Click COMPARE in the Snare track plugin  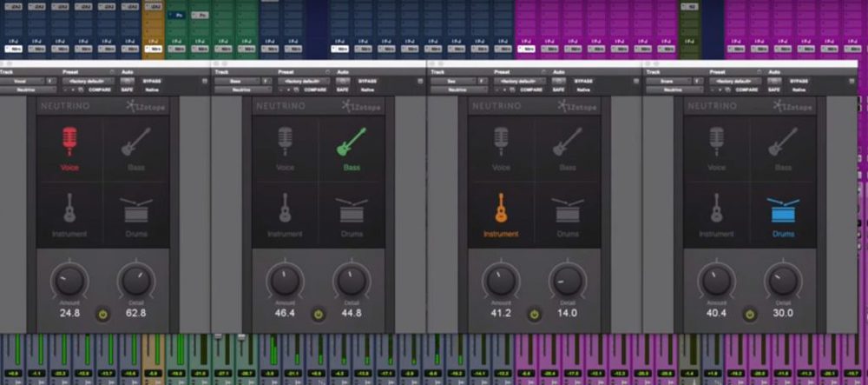(746, 90)
